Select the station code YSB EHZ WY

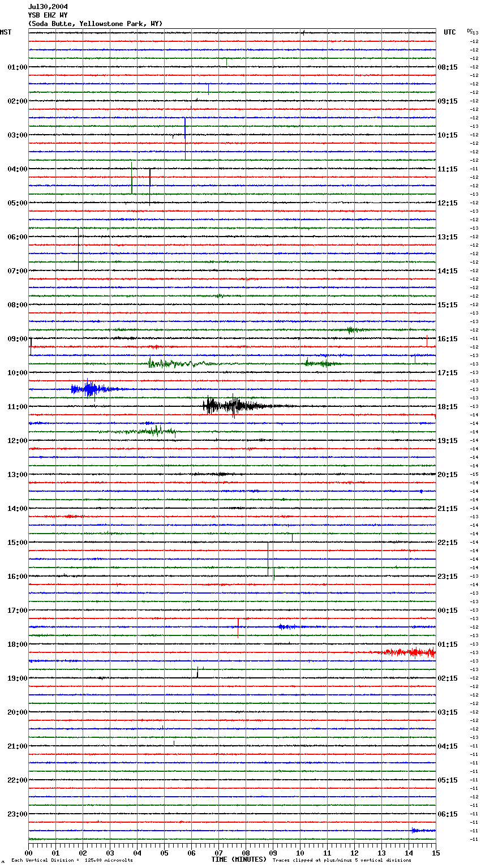(x=48, y=15)
